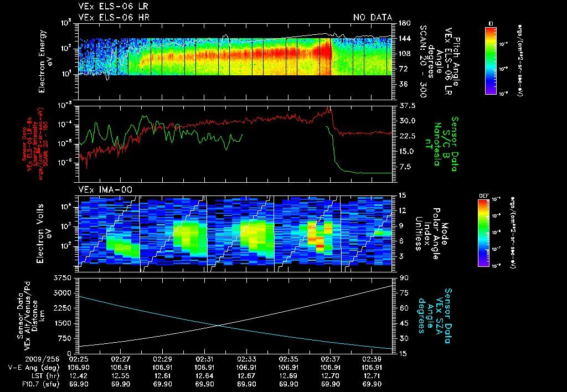Click the LST value "12.42"
Viewport: 567px width, 392px height.
[x=79, y=376]
